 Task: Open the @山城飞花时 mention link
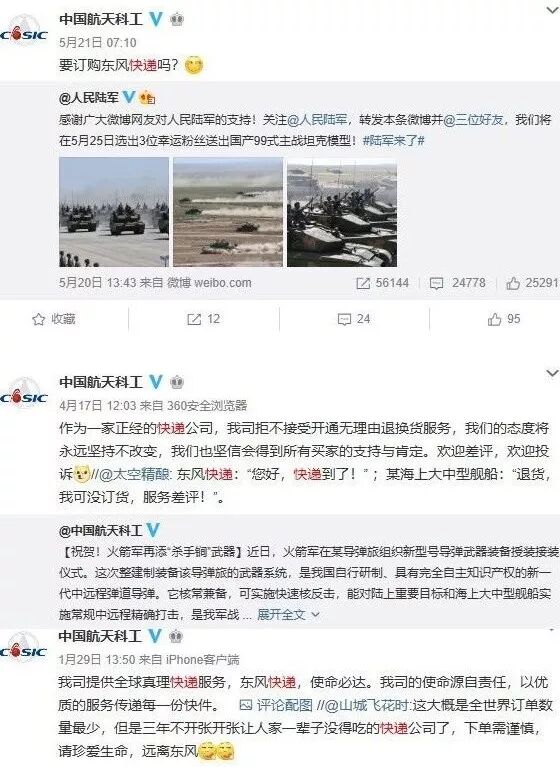click(x=367, y=705)
